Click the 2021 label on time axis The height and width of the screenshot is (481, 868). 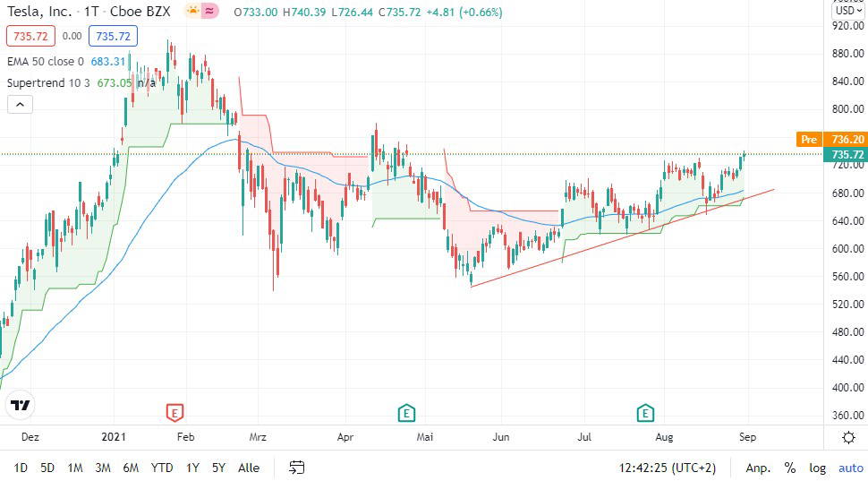[x=114, y=437]
